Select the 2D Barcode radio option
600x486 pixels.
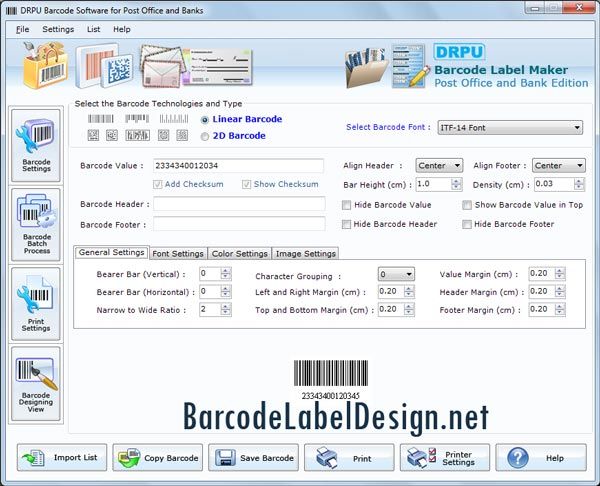point(206,136)
